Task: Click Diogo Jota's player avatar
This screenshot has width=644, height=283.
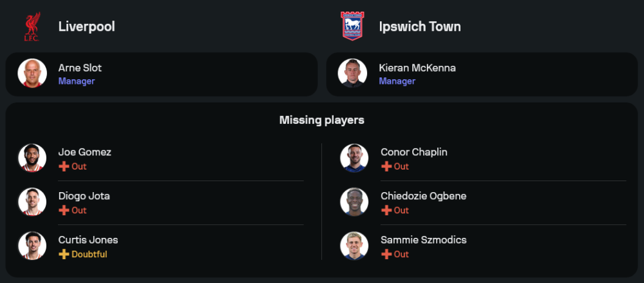Action: point(32,202)
